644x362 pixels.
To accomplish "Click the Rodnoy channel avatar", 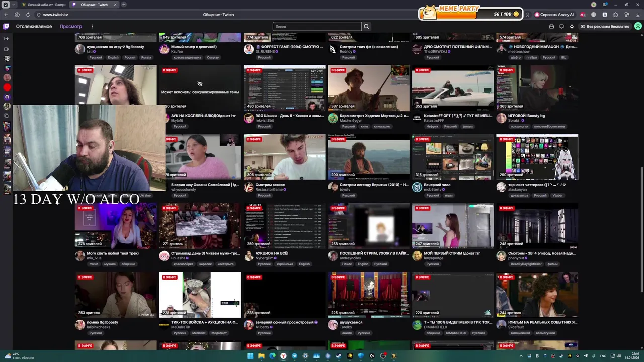I will (332, 49).
